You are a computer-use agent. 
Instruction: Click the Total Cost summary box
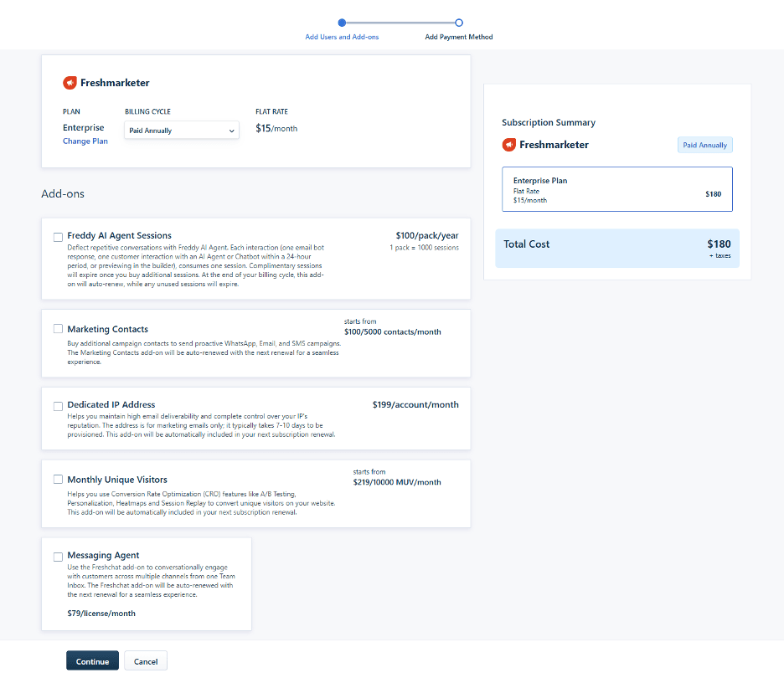tap(616, 248)
